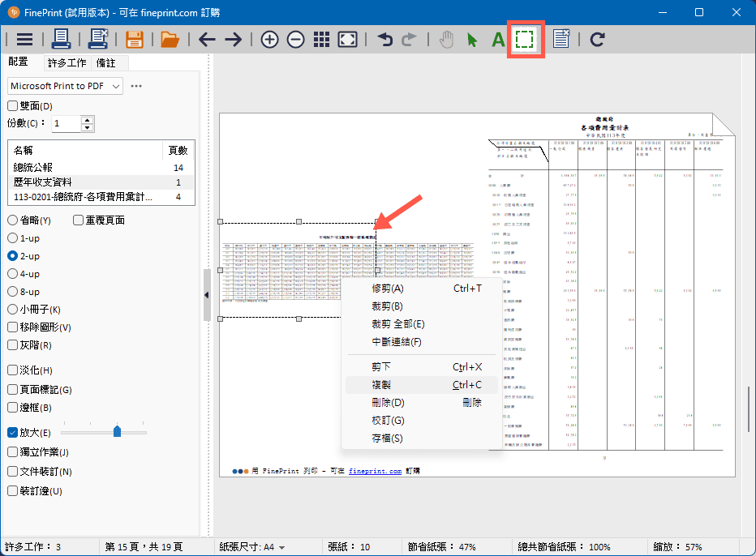The width and height of the screenshot is (756, 556).
Task: Open the hamburger main menu
Action: coord(24,39)
